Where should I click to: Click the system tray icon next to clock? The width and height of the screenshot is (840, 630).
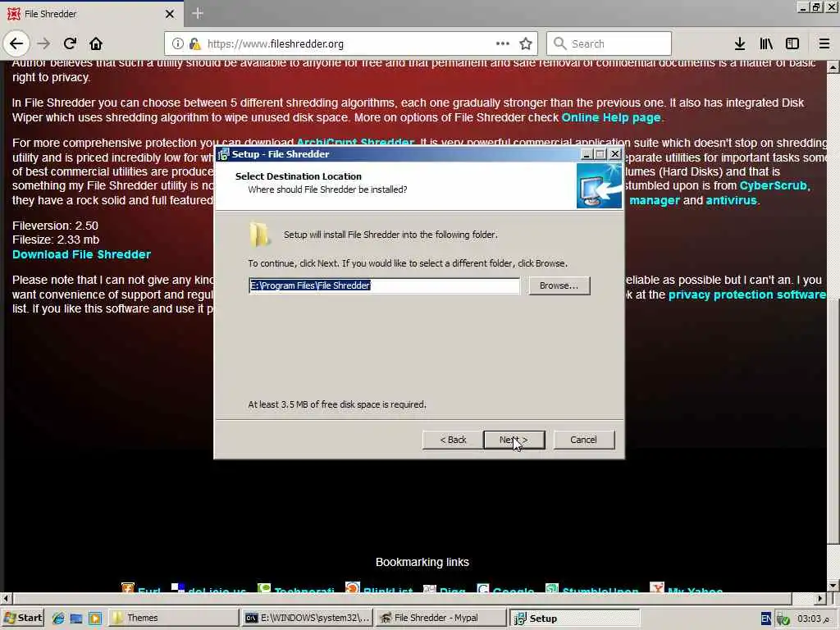pyautogui.click(x=783, y=619)
